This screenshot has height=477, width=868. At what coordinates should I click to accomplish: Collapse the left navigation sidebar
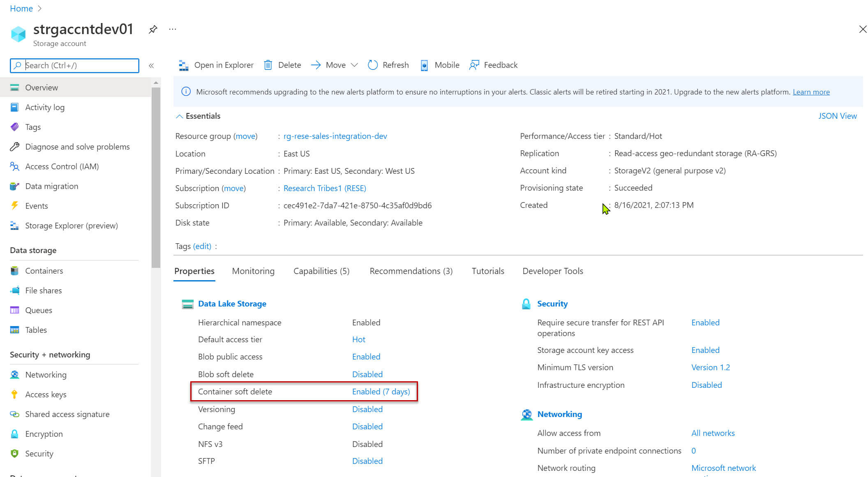coord(151,66)
